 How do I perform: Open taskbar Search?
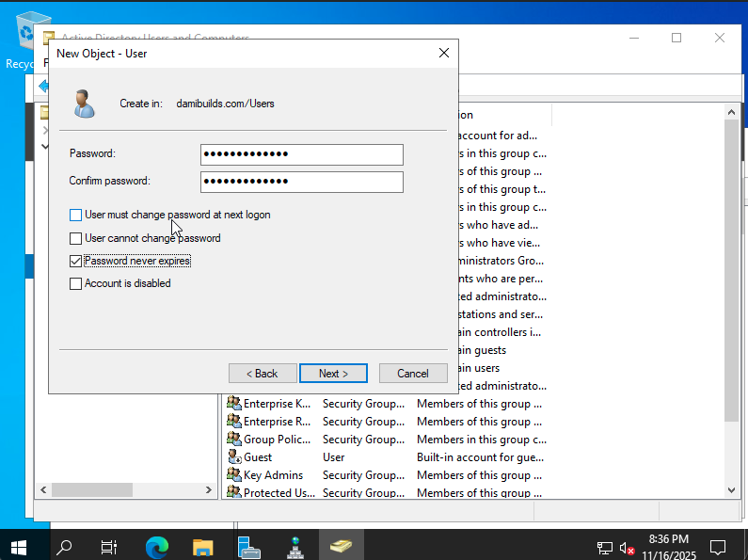tap(64, 547)
